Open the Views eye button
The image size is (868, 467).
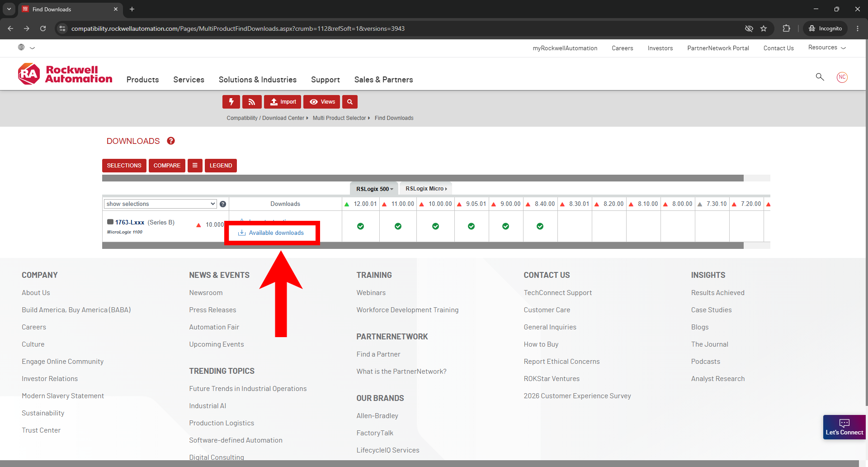(x=321, y=102)
